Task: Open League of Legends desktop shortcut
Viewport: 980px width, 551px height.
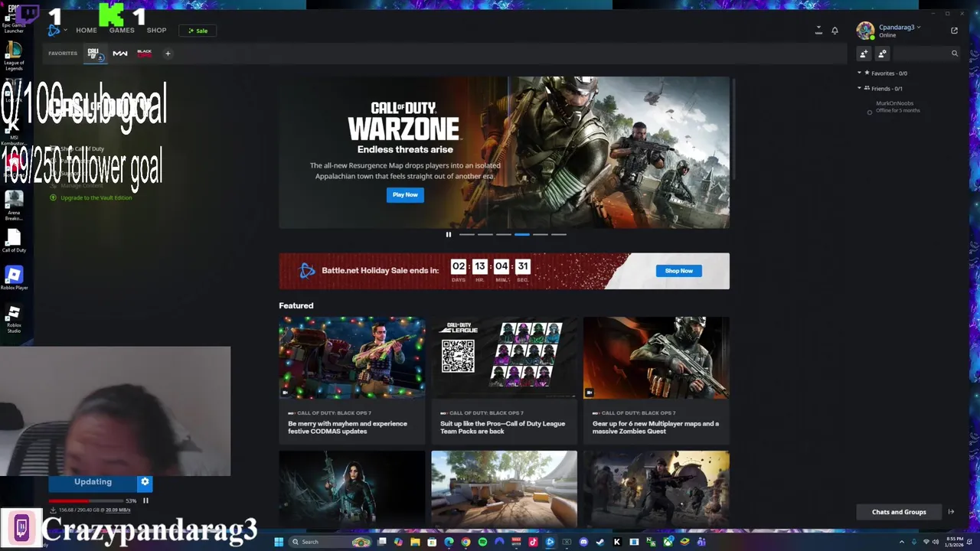Action: 14,57
